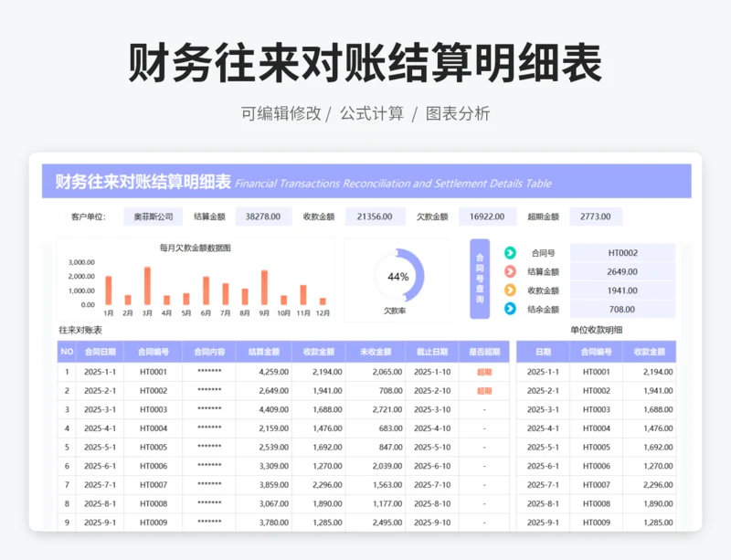Select the cell showing 3,309.00
The width and height of the screenshot is (731, 560).
(x=264, y=466)
